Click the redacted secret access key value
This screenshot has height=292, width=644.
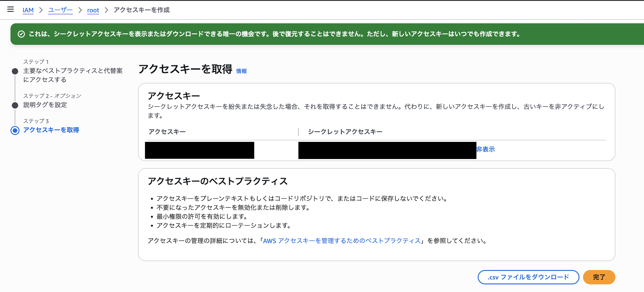tap(387, 150)
